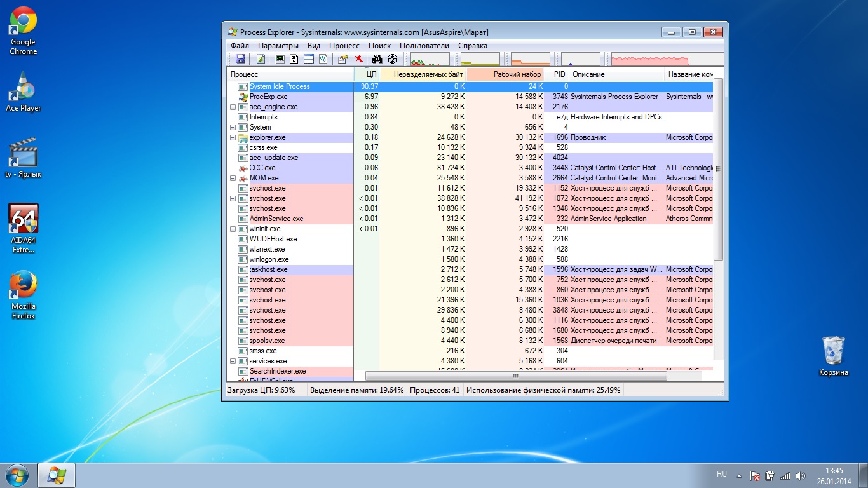Click the Refresh Now toolbar icon

[x=261, y=59]
